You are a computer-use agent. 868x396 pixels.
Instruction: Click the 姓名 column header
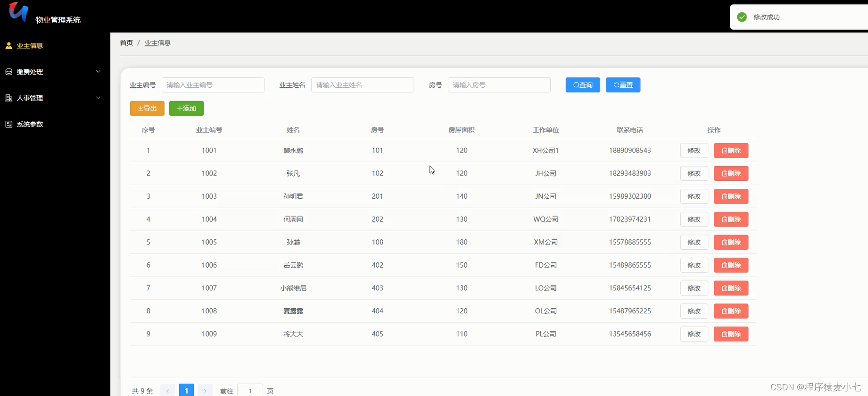click(x=293, y=130)
